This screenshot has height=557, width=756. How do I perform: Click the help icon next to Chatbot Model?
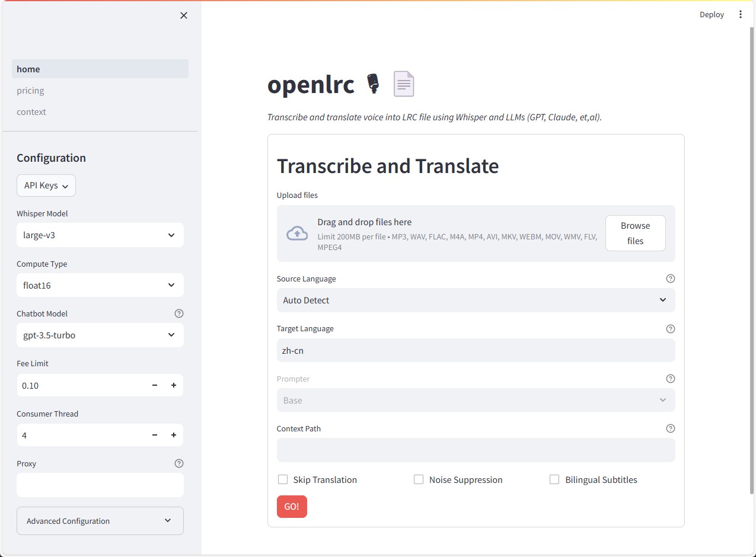(x=179, y=313)
